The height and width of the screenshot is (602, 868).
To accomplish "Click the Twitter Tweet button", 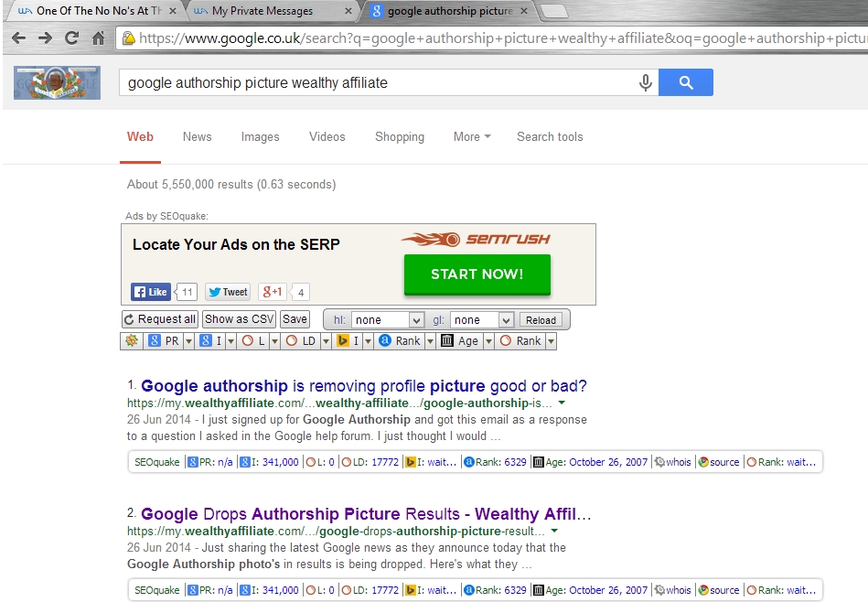I will [x=228, y=292].
